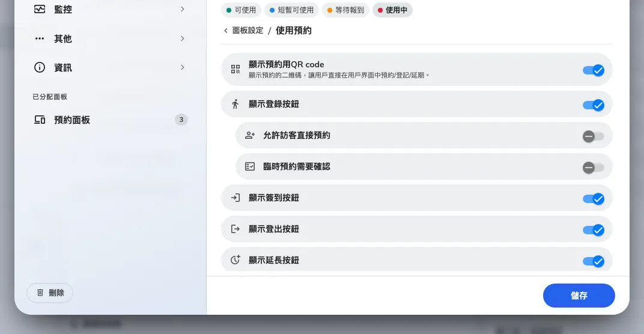Toggle 顯示登出按鈕 switch
644x334 pixels.
(593, 230)
